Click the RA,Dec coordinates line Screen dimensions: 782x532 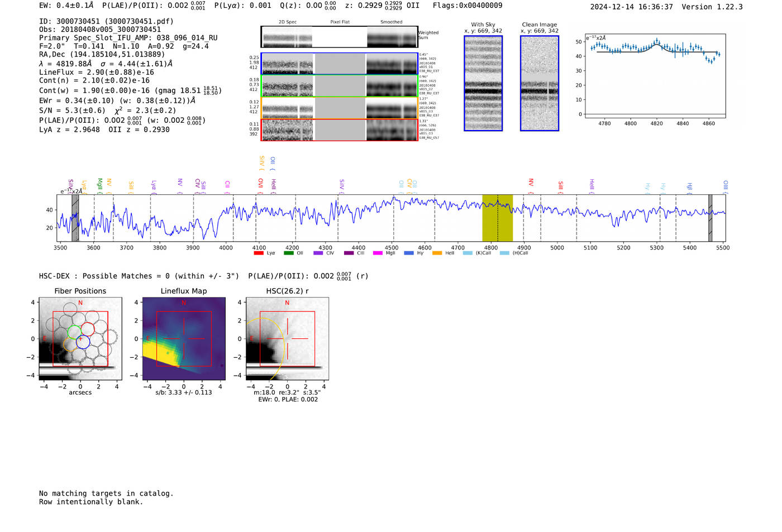coord(102,54)
